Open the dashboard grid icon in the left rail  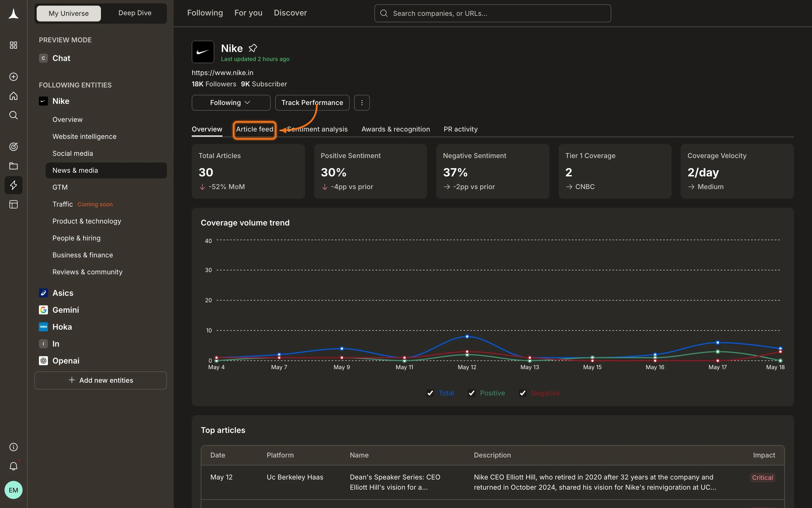14,45
